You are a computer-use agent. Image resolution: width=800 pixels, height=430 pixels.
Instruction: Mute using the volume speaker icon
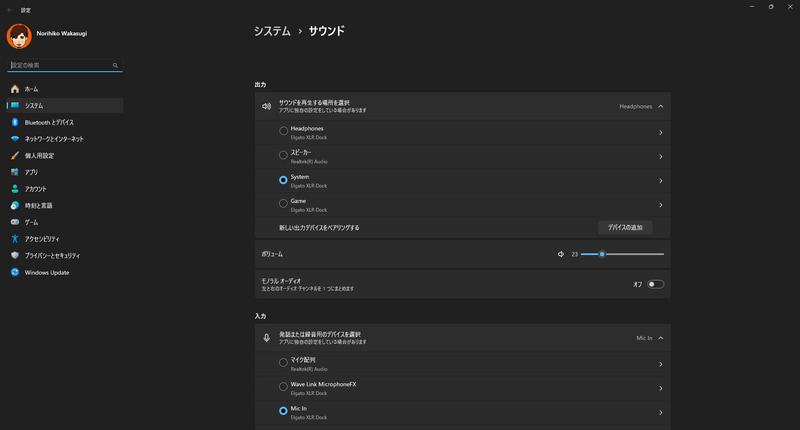tap(561, 254)
